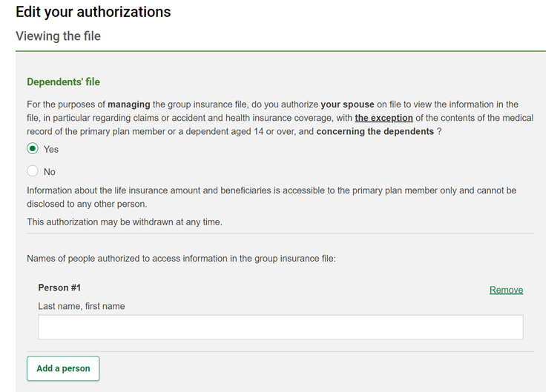This screenshot has height=392, width=560.
Task: Click the "Yes" option label text
Action: [51, 149]
